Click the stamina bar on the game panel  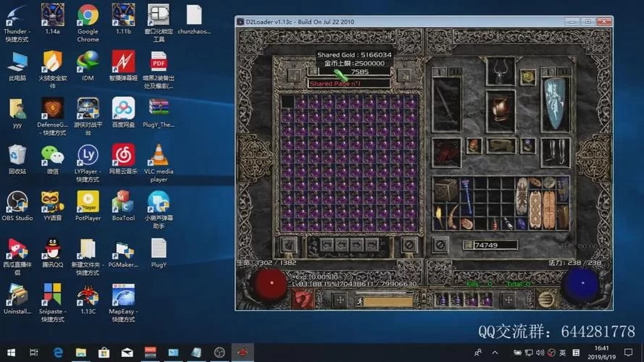[388, 300]
